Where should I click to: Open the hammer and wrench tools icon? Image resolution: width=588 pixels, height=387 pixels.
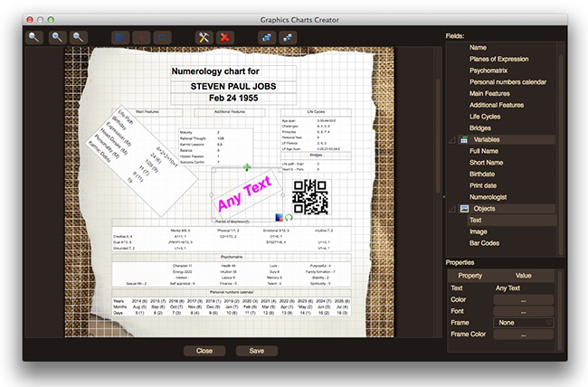click(204, 37)
